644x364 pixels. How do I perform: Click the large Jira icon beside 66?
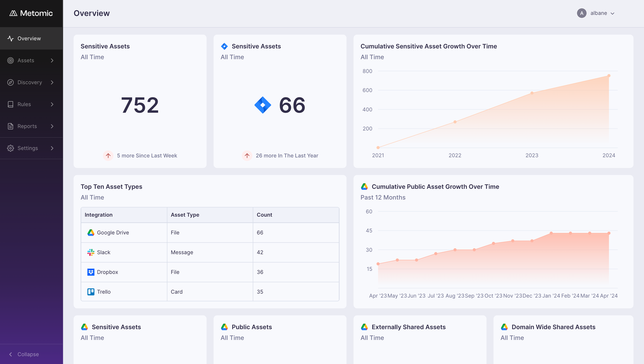(x=263, y=105)
